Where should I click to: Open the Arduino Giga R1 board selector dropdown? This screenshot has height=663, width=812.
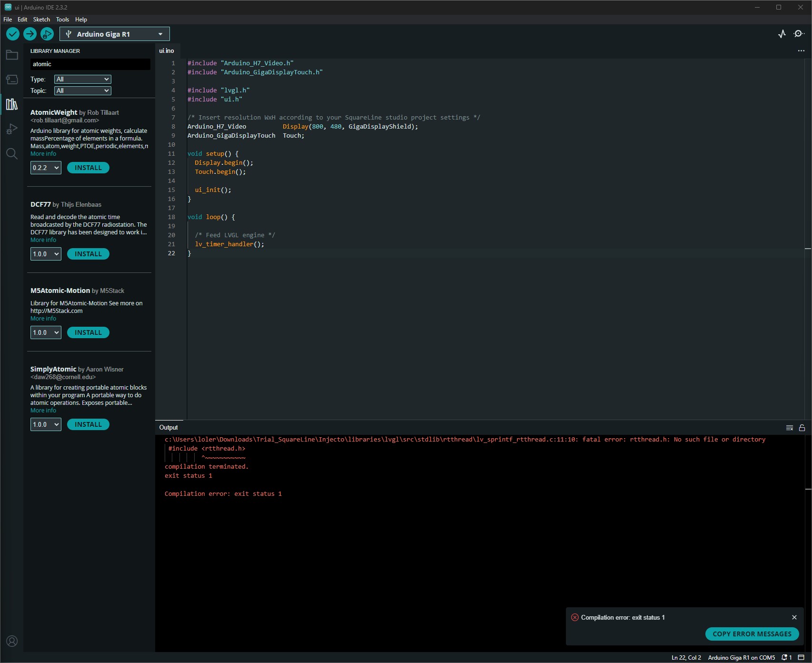(115, 34)
